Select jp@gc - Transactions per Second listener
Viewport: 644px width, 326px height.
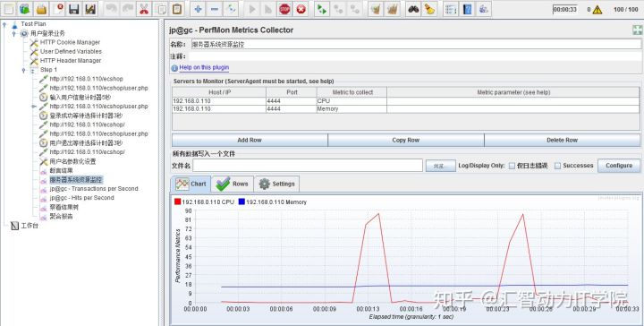[x=94, y=189]
